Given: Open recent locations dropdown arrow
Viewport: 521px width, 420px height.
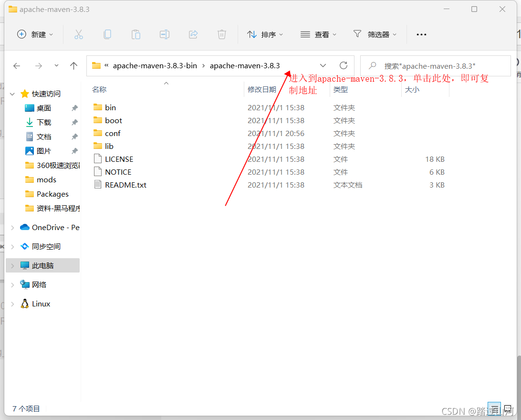Looking at the screenshot, I should coord(56,65).
